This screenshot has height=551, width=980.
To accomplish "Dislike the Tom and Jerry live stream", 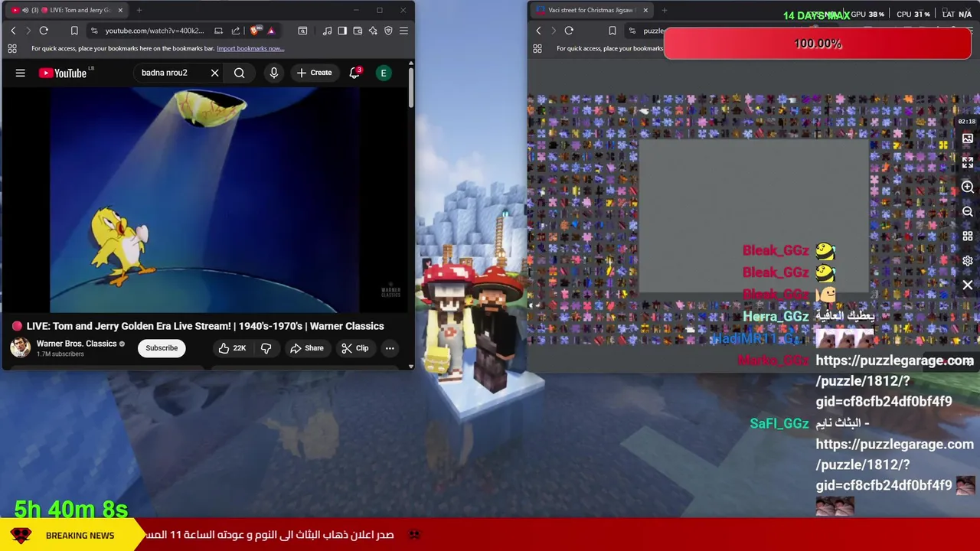I will [x=266, y=348].
